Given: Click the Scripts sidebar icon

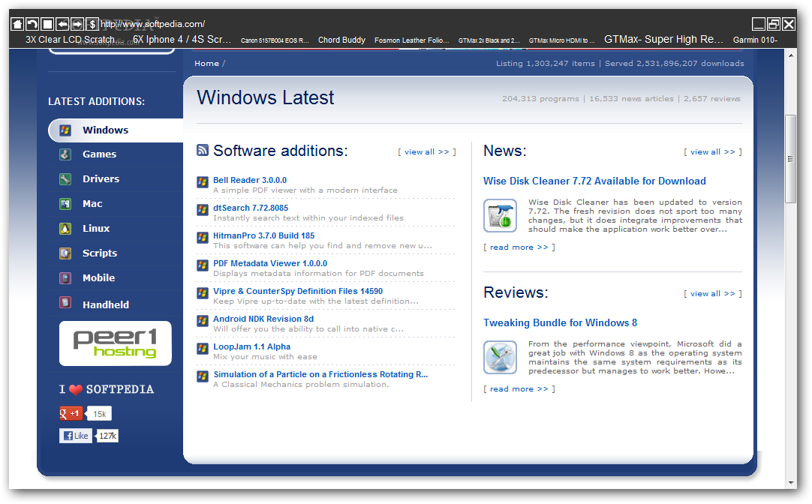Looking at the screenshot, I should (x=65, y=253).
